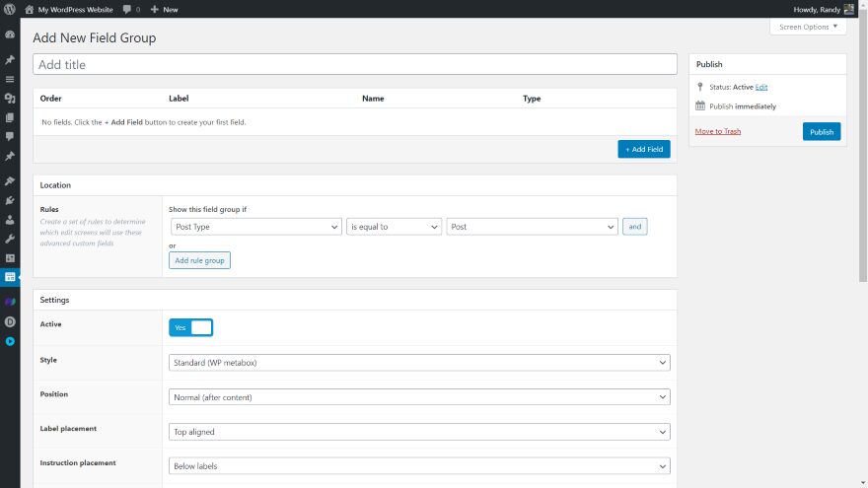Focus the Add title input field

355,64
